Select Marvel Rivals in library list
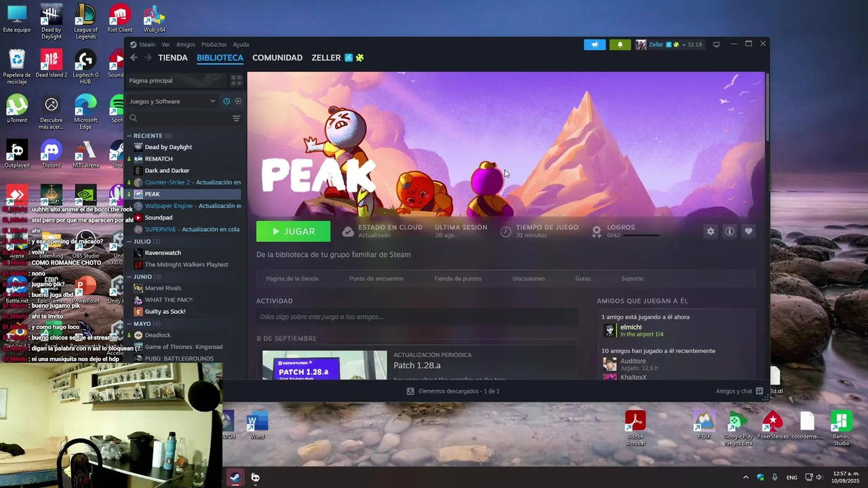Viewport: 868px width, 488px height. pos(163,288)
